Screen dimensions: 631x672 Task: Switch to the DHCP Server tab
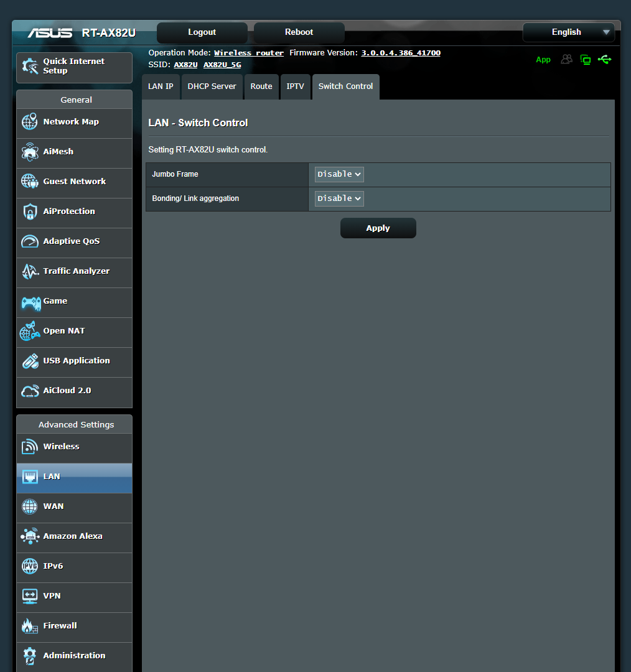point(212,86)
